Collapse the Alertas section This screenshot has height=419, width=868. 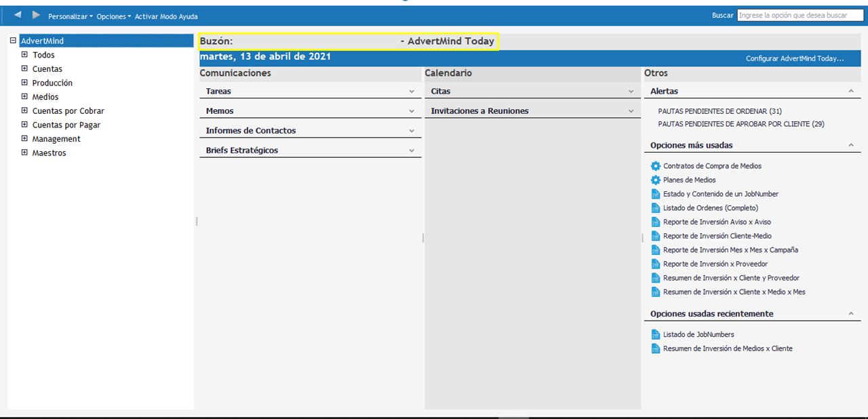tap(850, 91)
